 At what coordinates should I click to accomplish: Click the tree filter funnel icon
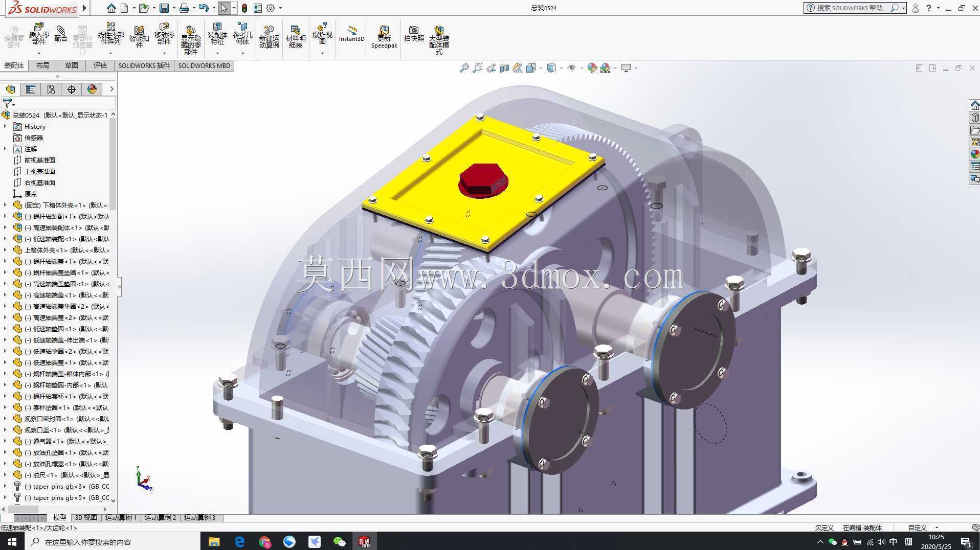click(x=7, y=103)
